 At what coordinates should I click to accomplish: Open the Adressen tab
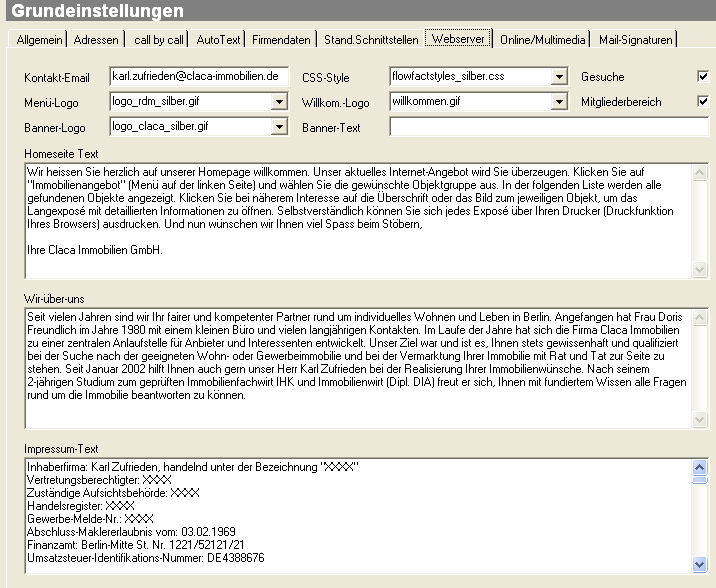coord(96,40)
